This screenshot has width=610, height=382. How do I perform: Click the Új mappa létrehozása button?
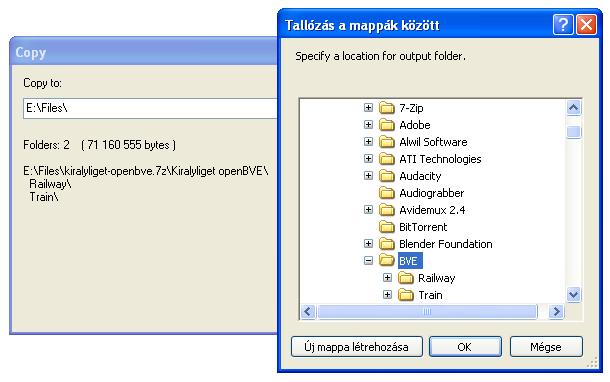[356, 347]
